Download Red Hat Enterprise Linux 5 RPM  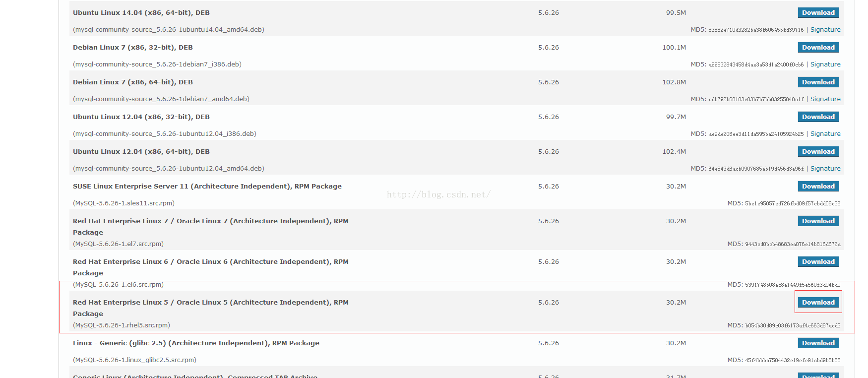pyautogui.click(x=818, y=303)
